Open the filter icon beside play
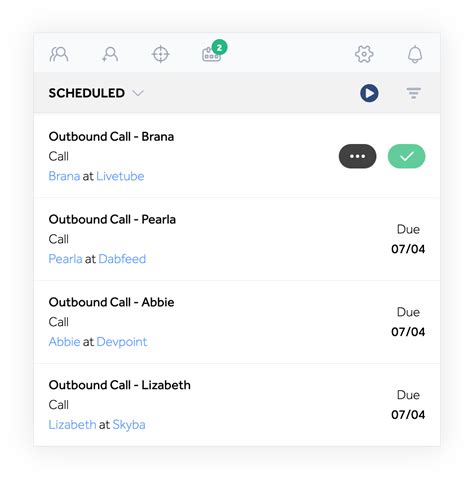 [414, 93]
